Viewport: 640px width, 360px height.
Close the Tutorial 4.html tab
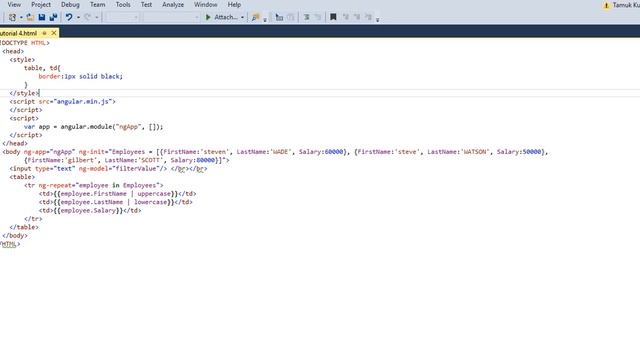click(53, 33)
